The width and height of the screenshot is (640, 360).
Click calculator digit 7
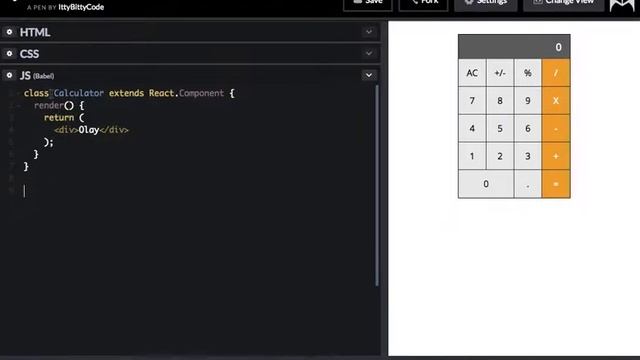472,101
